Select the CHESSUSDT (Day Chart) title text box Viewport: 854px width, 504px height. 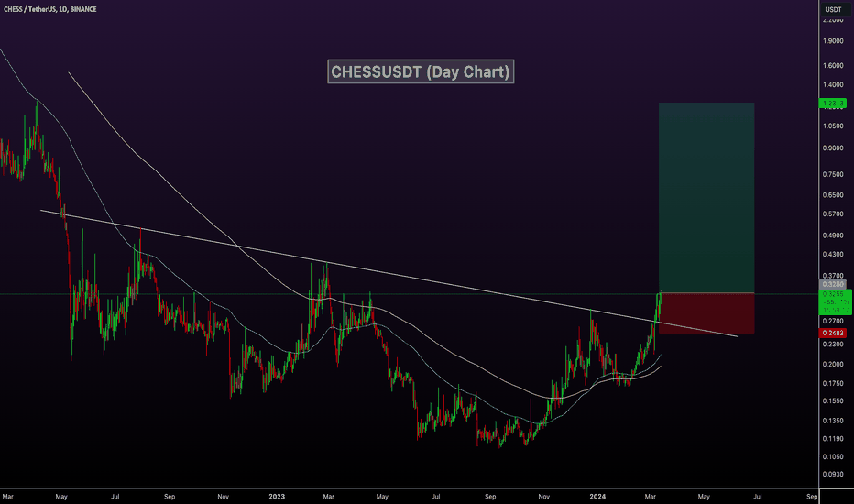[421, 71]
